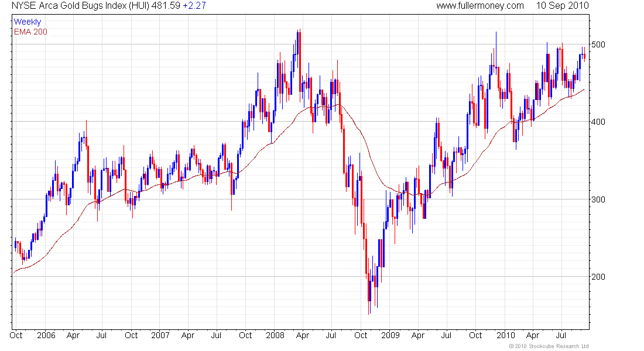Image resolution: width=644 pixels, height=351 pixels.
Task: Click the 2006 year axis label
Action: (x=46, y=335)
